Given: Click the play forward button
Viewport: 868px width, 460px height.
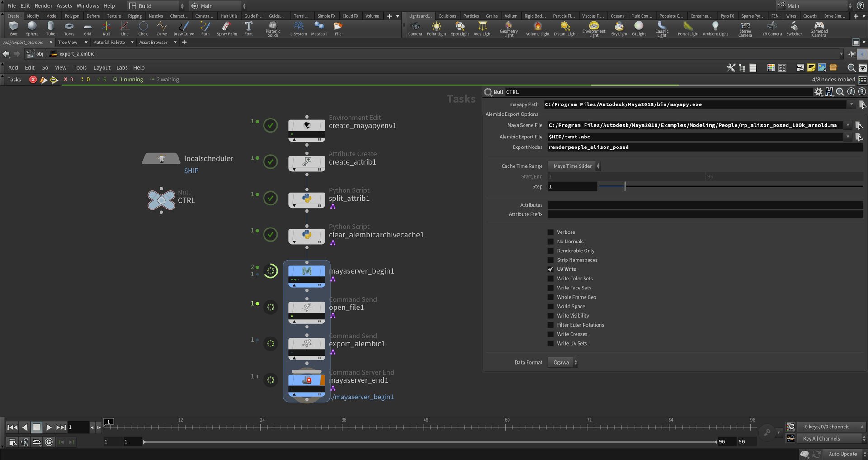Looking at the screenshot, I should coord(49,427).
